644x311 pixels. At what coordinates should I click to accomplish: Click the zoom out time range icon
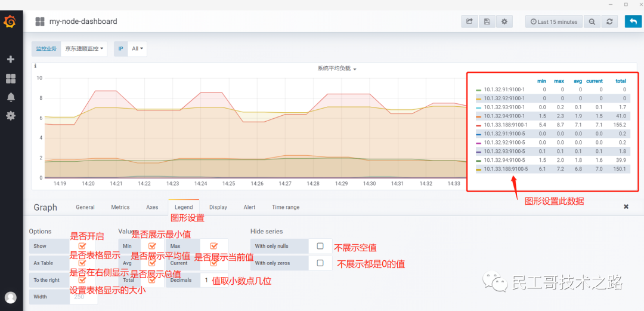coord(592,22)
